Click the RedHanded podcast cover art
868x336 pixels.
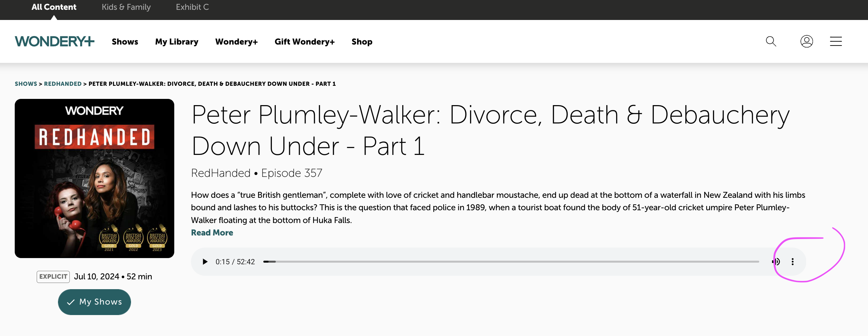[94, 178]
